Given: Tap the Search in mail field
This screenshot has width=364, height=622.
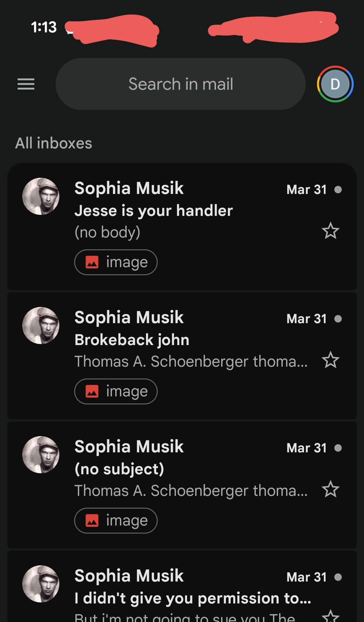Looking at the screenshot, I should click(x=181, y=84).
